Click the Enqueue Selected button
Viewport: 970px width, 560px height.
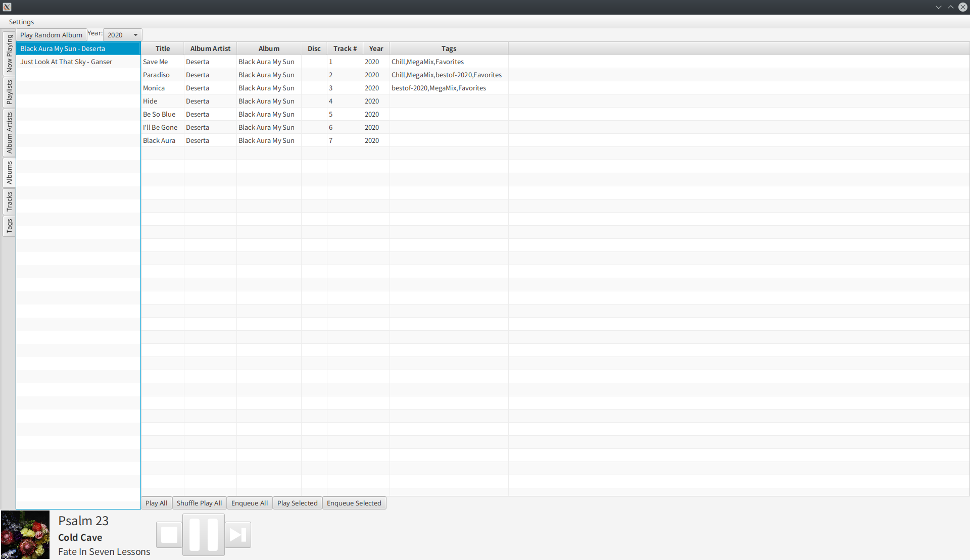[x=353, y=502]
